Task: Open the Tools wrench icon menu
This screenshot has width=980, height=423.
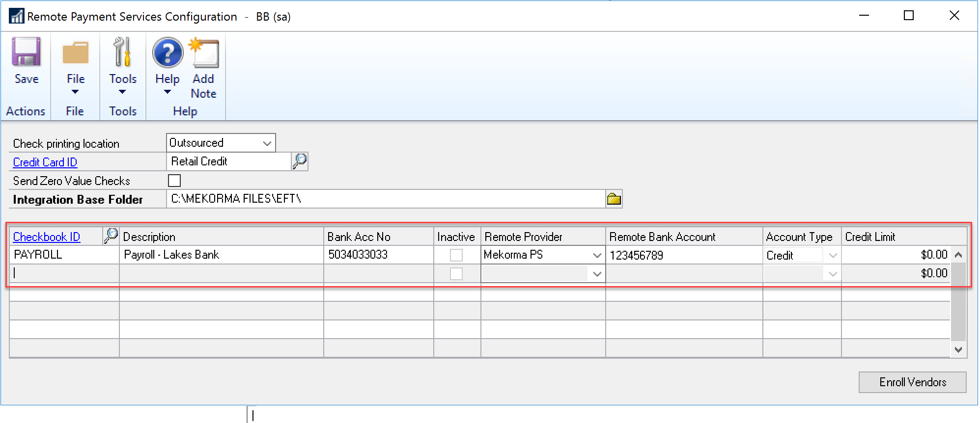Action: [x=122, y=53]
